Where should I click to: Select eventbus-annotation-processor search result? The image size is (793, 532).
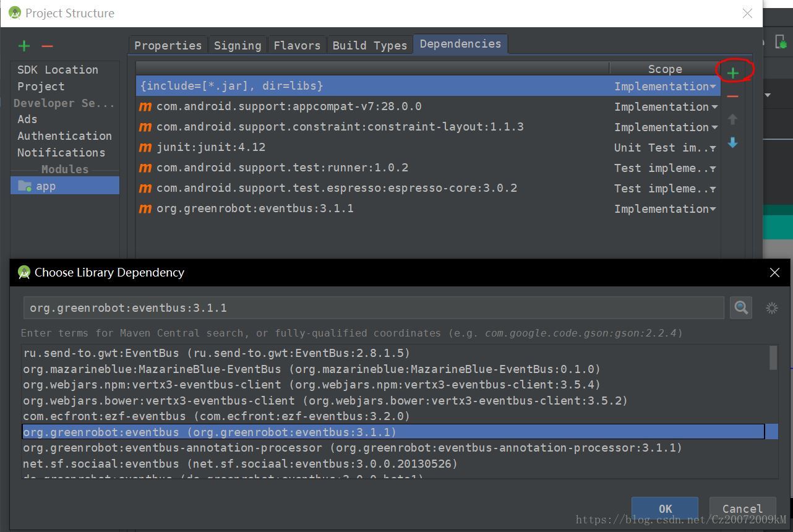(395, 448)
